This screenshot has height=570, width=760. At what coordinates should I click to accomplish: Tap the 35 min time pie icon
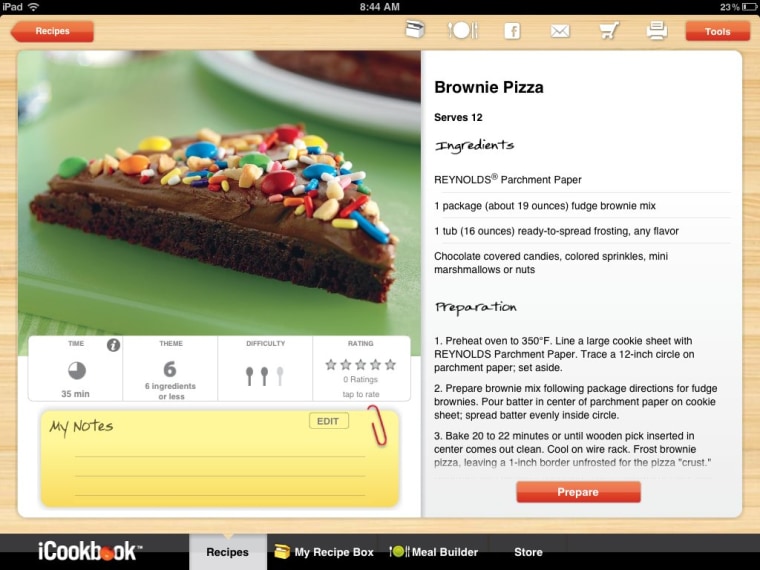[x=77, y=371]
